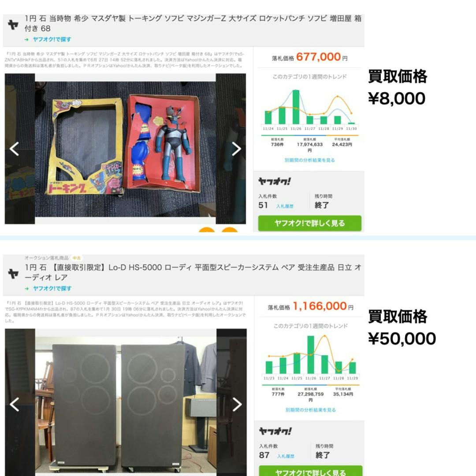The height and width of the screenshot is (476, 476).
Task: Click the 11/26 bar in first trend chart
Action: pos(296,107)
